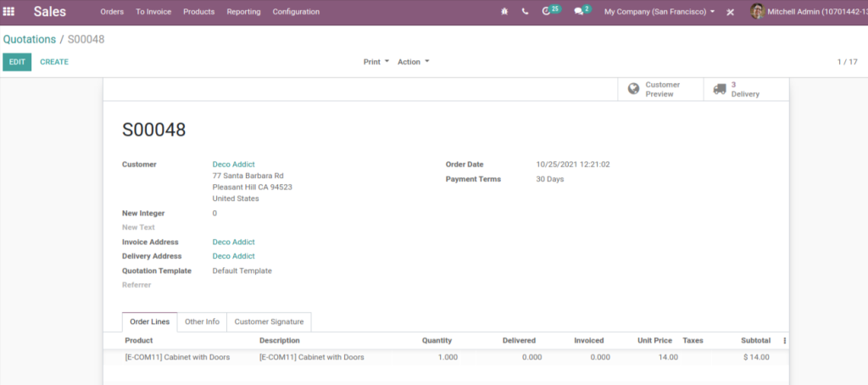868x385 pixels.
Task: Click product cell [E-COM11] Cabinet with Doors
Action: (x=178, y=357)
